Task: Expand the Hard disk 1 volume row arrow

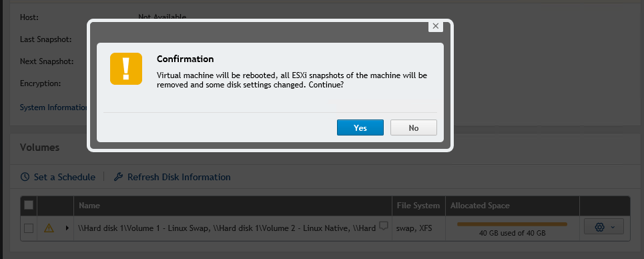Action: 67,228
